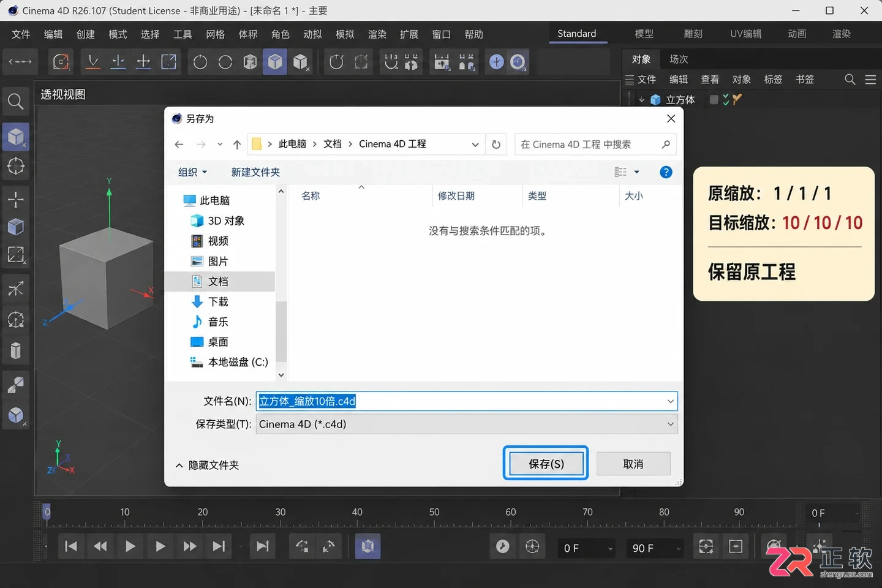Open 标签 menu in object manager
882x588 pixels.
pyautogui.click(x=773, y=80)
